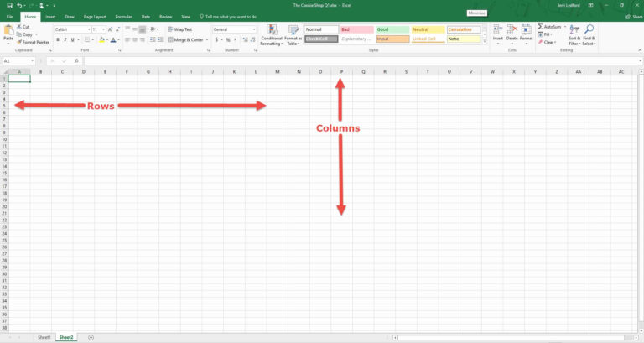Click the Tell me what you want to do box
The image size is (644, 343).
228,17
